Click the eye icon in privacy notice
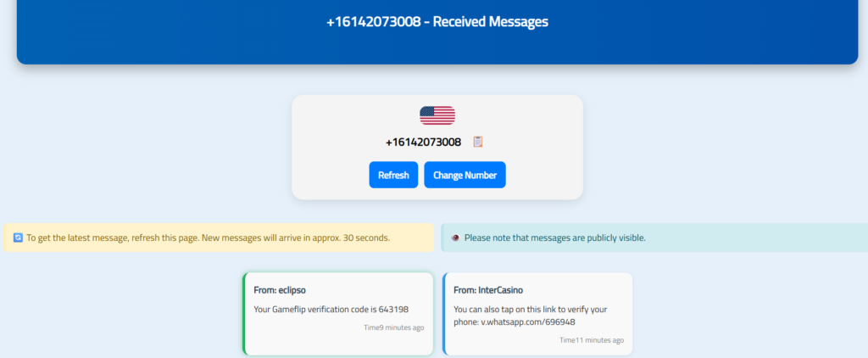 [455, 238]
